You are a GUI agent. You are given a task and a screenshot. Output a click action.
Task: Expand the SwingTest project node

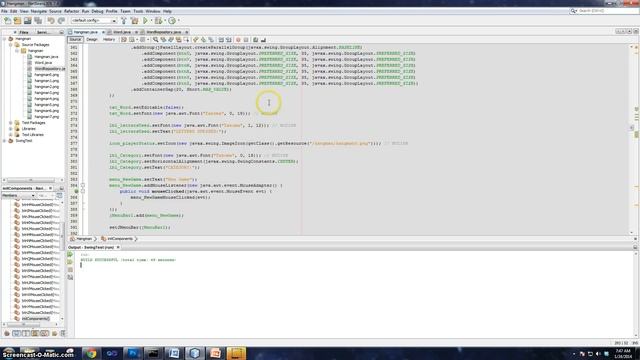pos(5,140)
